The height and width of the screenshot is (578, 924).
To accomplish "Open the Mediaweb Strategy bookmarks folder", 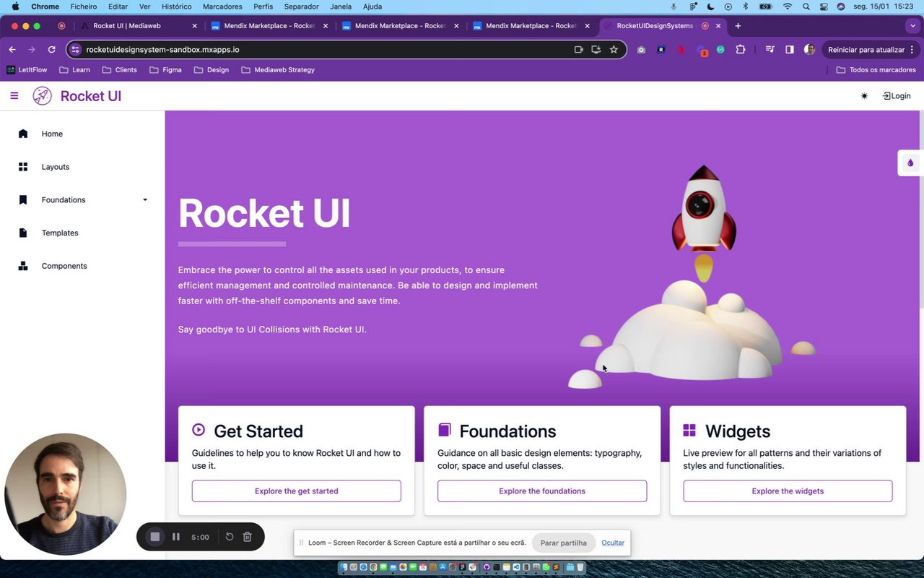I will [x=278, y=70].
